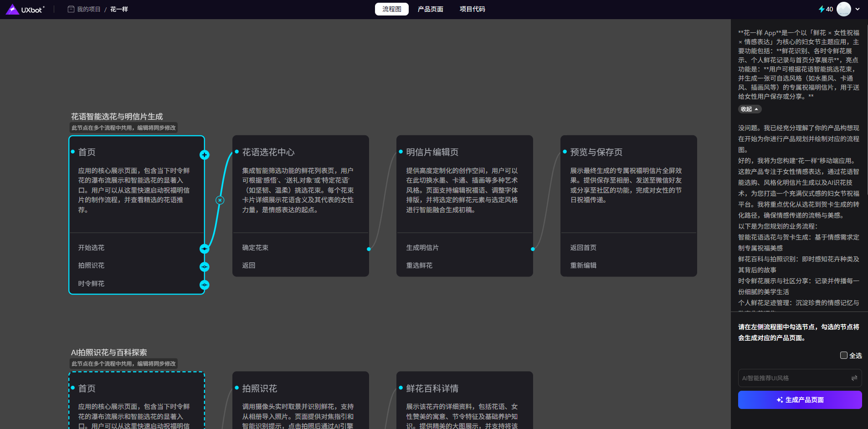Check the 全选 checkbox
Screen dimensions: 868x429
point(844,355)
